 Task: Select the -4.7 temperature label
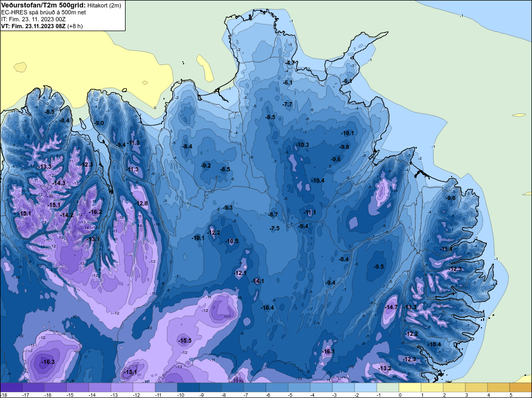(x=290, y=63)
